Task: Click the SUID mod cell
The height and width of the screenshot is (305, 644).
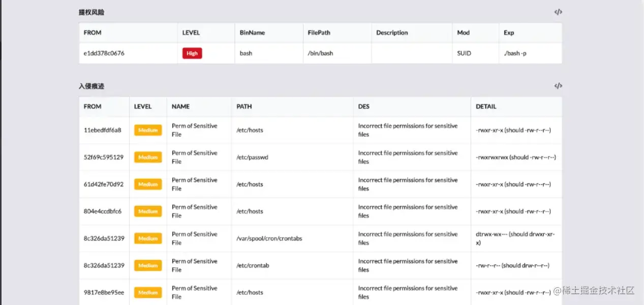Action: (x=464, y=53)
